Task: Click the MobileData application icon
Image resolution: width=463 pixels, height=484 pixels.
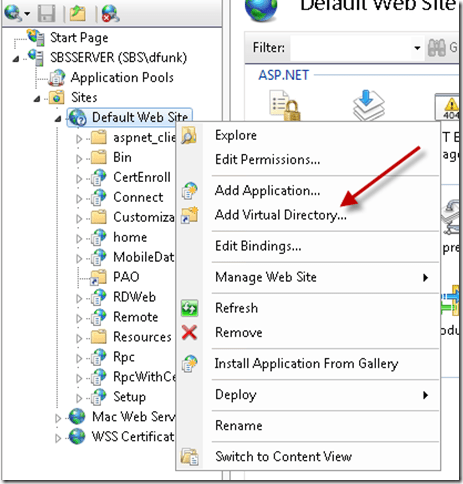Action: (x=99, y=257)
